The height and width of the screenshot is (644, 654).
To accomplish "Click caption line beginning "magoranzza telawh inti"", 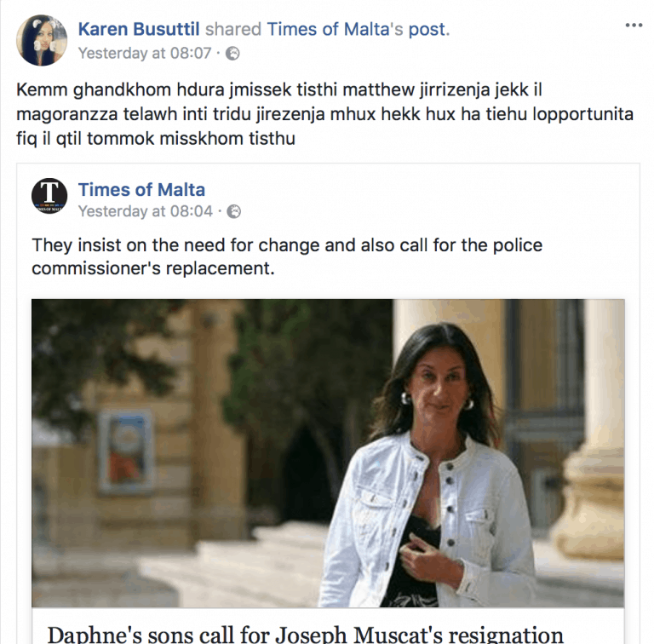I will pyautogui.click(x=325, y=114).
